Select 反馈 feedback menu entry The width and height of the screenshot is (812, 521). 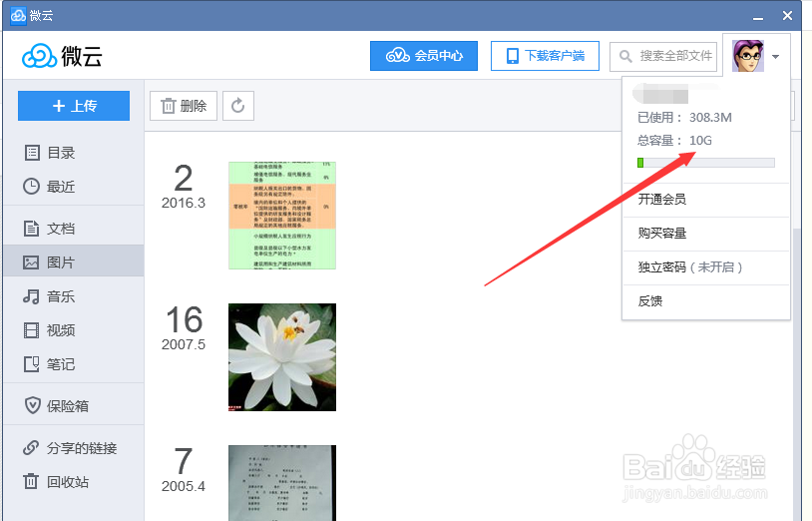point(706,301)
